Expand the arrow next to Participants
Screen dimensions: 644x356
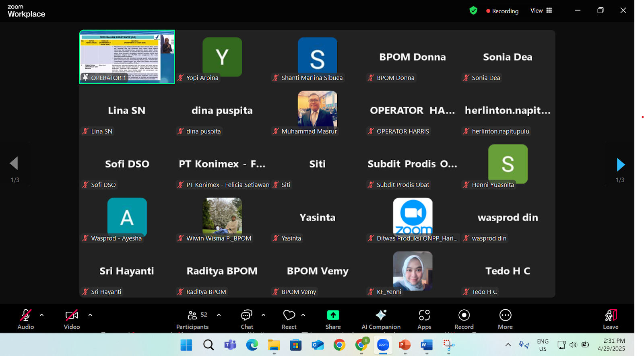[x=219, y=315]
